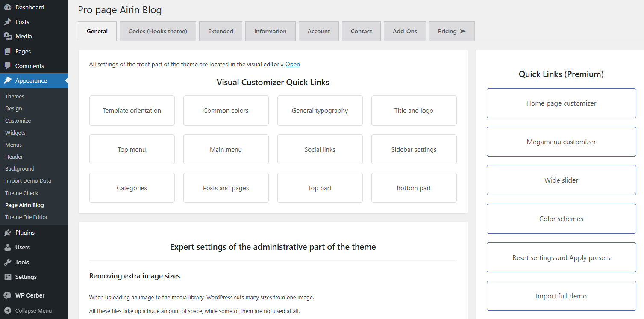
Task: Click the 'Visual Customizer Quick Links' heading
Action: 273,82
